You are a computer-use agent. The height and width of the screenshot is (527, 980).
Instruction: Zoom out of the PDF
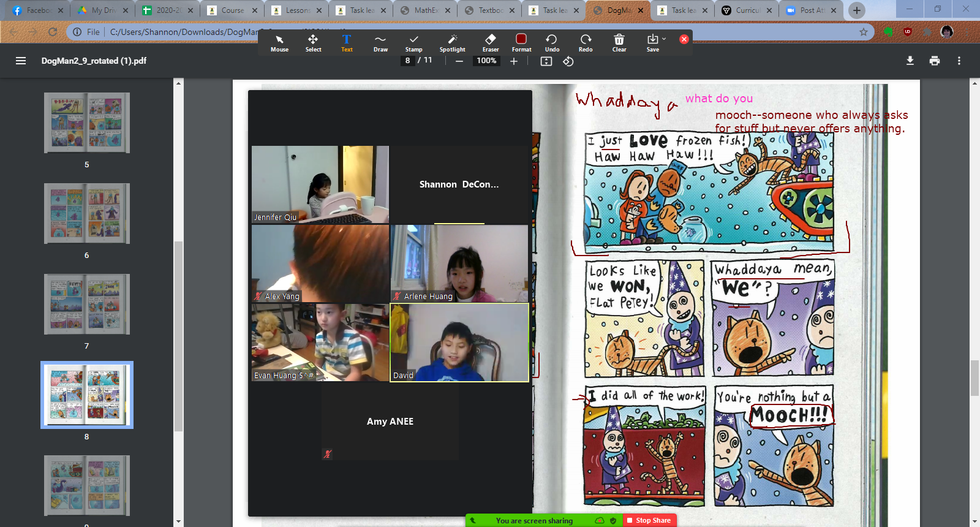[459, 61]
